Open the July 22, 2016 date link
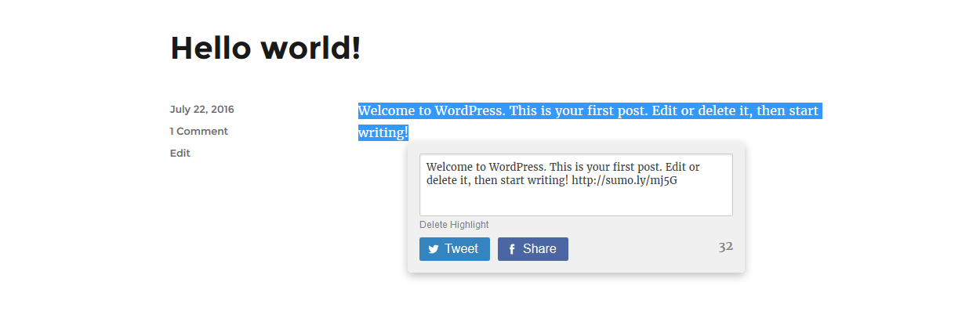980x311 pixels. (x=201, y=110)
